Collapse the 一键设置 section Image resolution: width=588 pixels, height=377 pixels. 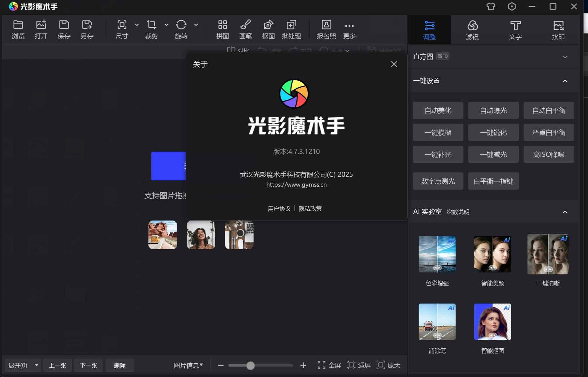565,81
